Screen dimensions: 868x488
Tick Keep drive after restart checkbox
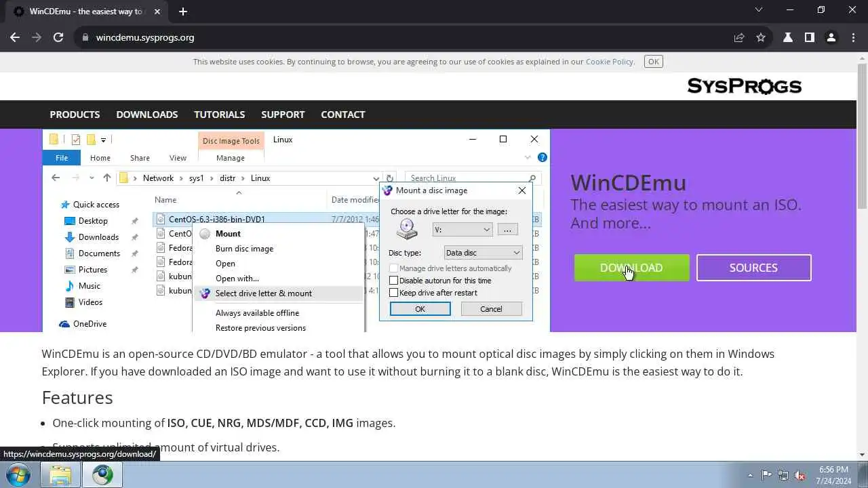tap(394, 293)
